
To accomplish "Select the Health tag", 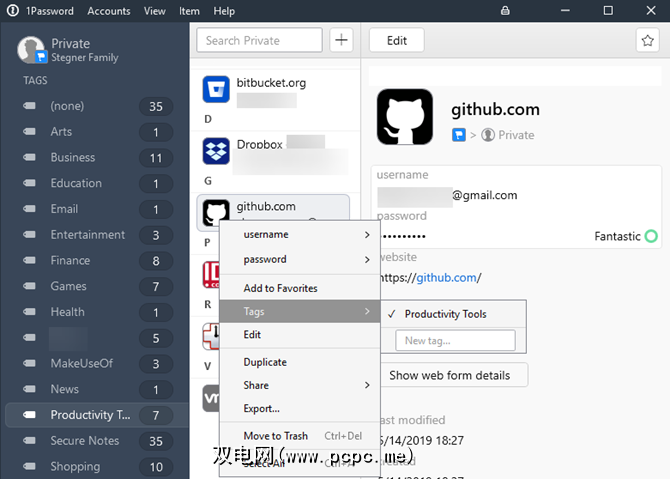I will click(x=98, y=312).
